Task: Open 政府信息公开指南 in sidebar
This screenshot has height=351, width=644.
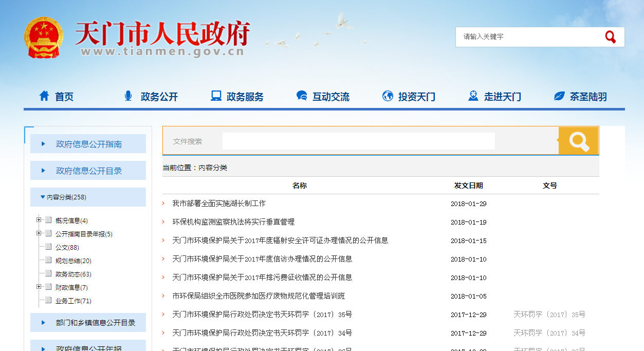Action: click(x=88, y=144)
